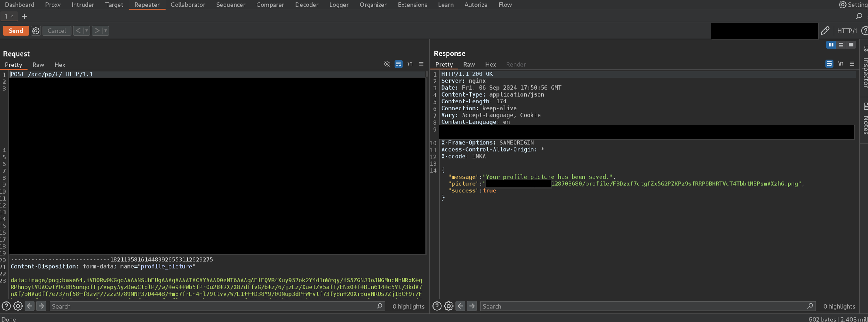
Task: Open the Organizer tab
Action: coord(373,5)
